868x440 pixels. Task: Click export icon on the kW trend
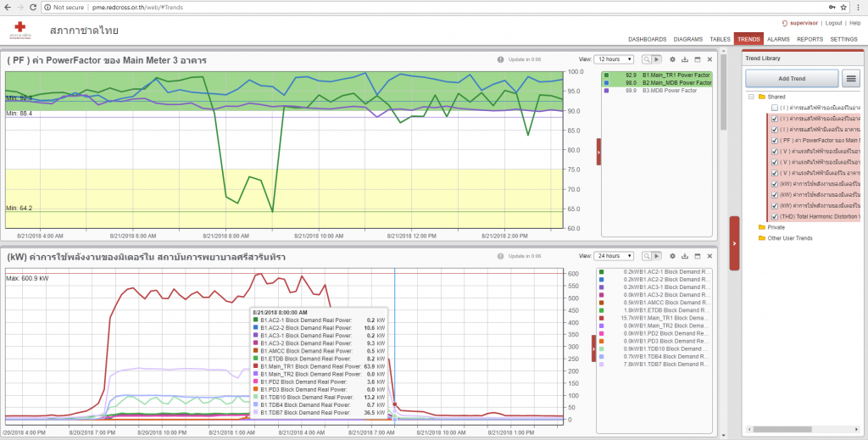(685, 256)
